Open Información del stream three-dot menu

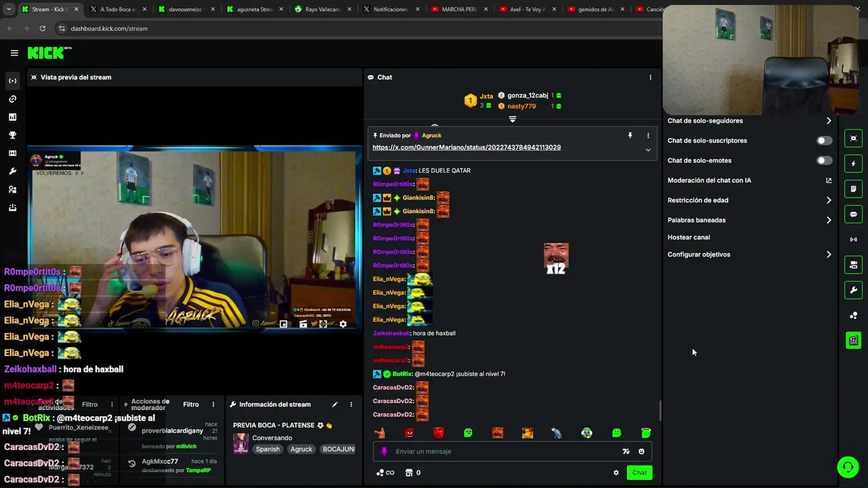tap(351, 405)
